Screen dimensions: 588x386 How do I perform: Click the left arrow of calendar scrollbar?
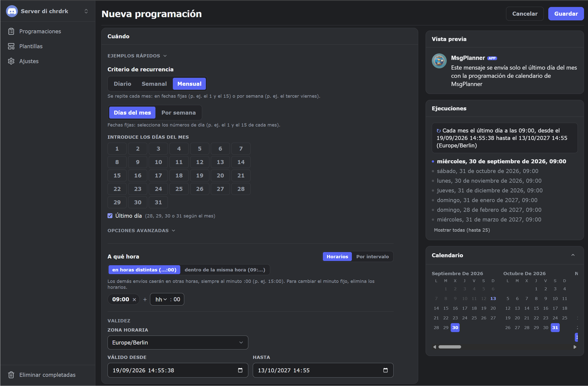point(435,347)
